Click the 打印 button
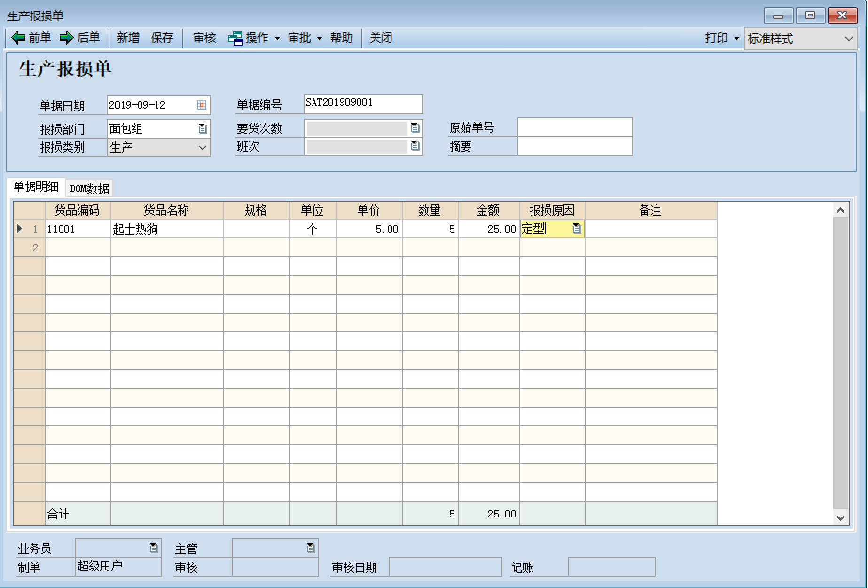The height and width of the screenshot is (588, 868). (x=716, y=38)
